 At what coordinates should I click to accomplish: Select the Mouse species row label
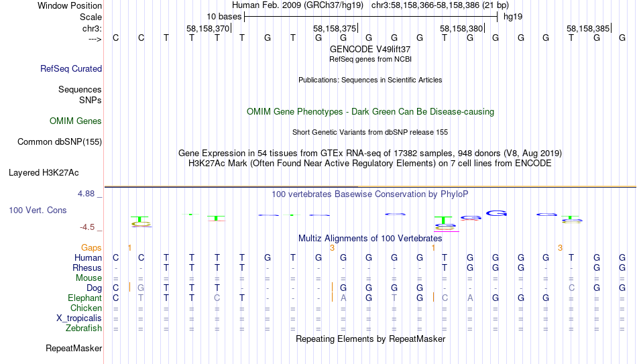click(x=89, y=278)
